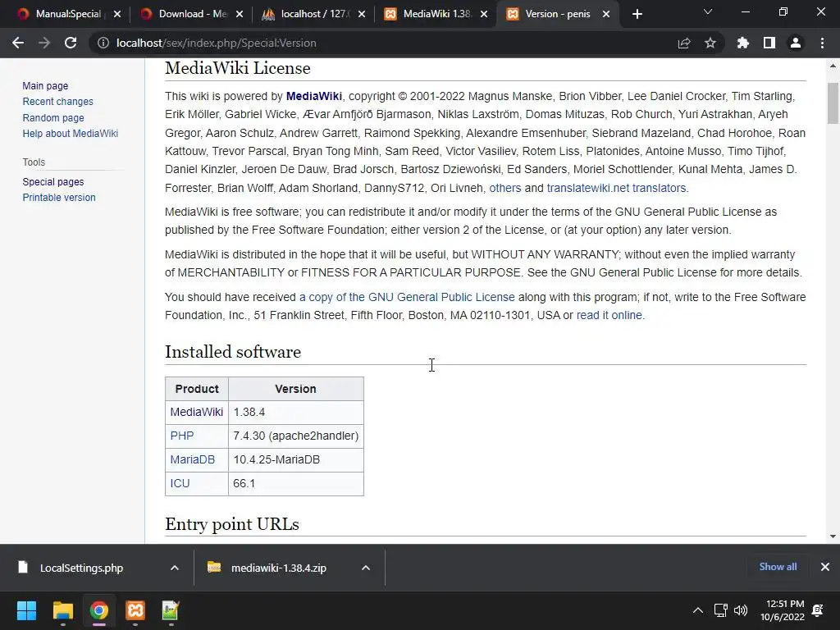Open Special pages link
The height and width of the screenshot is (630, 840).
coord(53,181)
